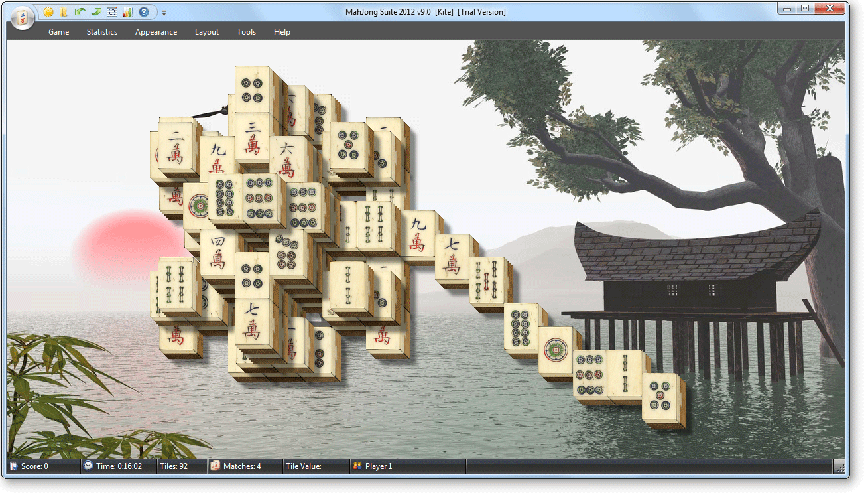Open the bar chart statistics icon
Viewport: 868px width, 495px height.
(127, 12)
